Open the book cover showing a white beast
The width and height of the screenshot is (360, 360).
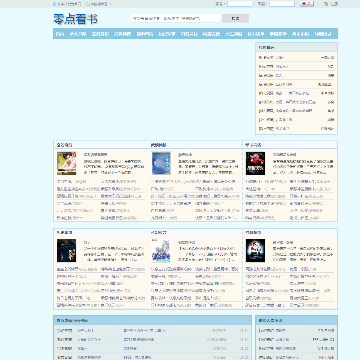click(161, 250)
